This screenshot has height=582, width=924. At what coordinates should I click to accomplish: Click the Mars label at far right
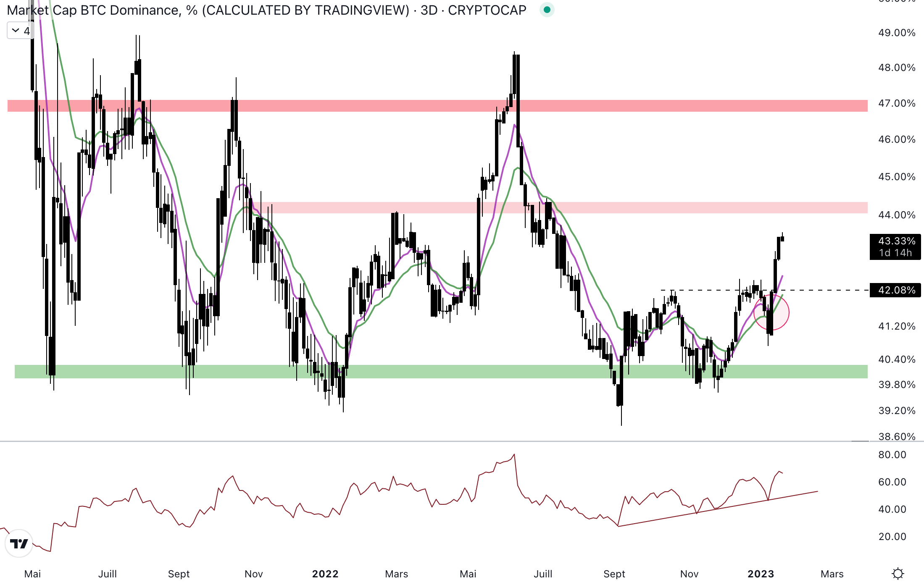tap(832, 574)
